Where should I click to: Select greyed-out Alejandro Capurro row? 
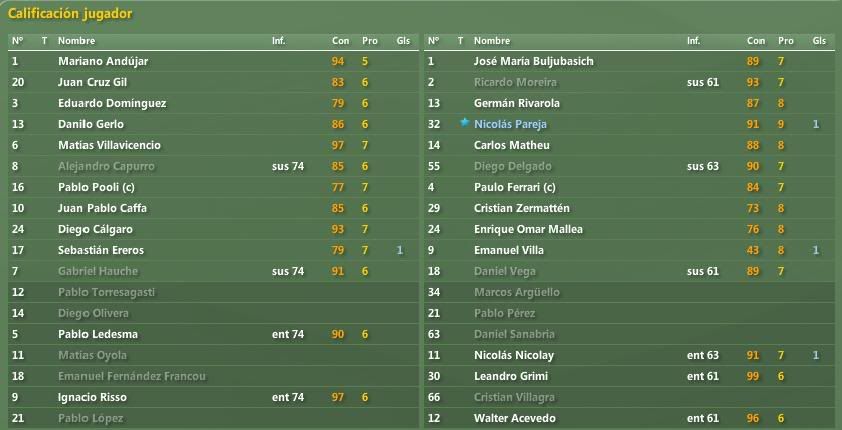point(213,166)
